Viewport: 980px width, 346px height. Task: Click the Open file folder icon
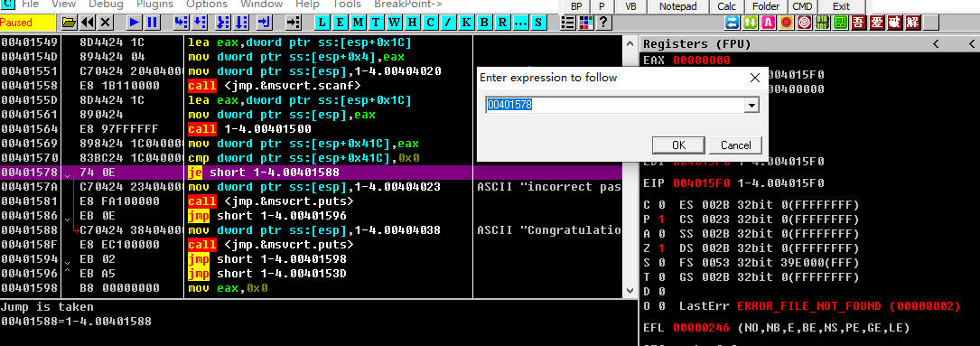[70, 23]
